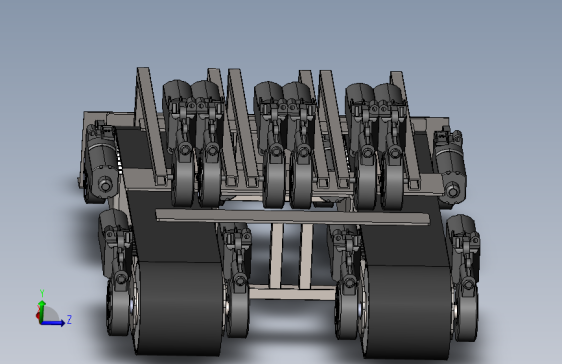Click the XYZ orientation triad
Image resolution: width=562 pixels, height=364 pixels.
coord(54,308)
